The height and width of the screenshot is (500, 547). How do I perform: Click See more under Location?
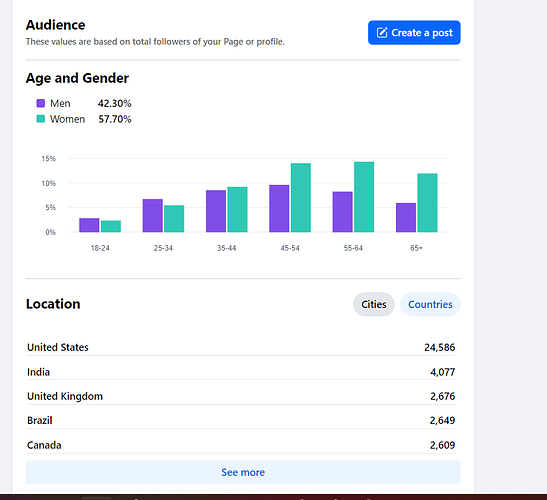tap(243, 472)
